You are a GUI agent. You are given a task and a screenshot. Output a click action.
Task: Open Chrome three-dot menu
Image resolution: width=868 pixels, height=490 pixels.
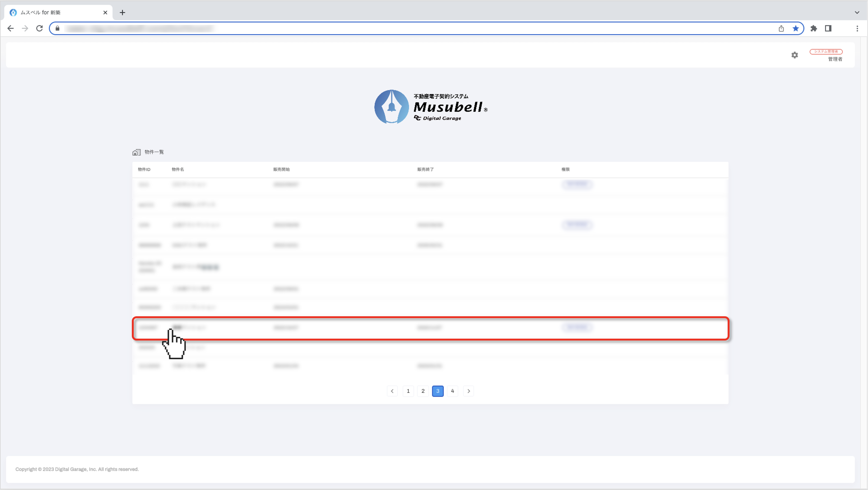click(x=857, y=28)
